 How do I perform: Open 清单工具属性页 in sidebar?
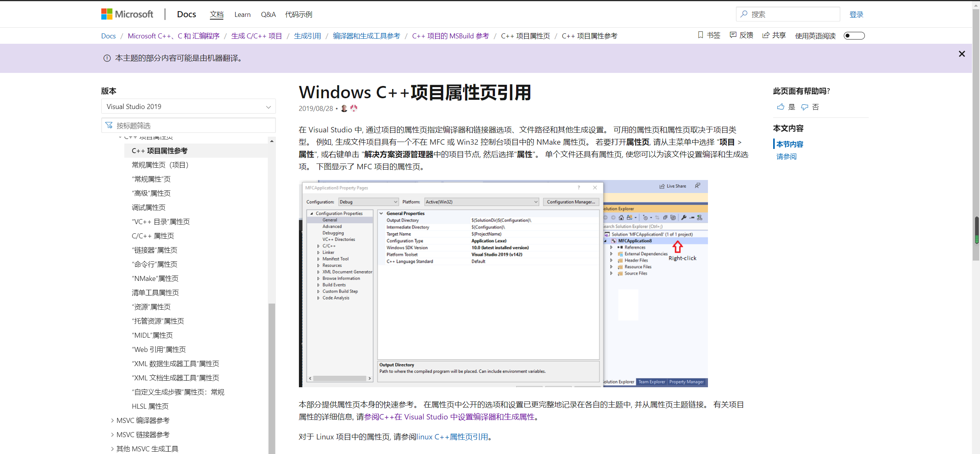tap(155, 292)
